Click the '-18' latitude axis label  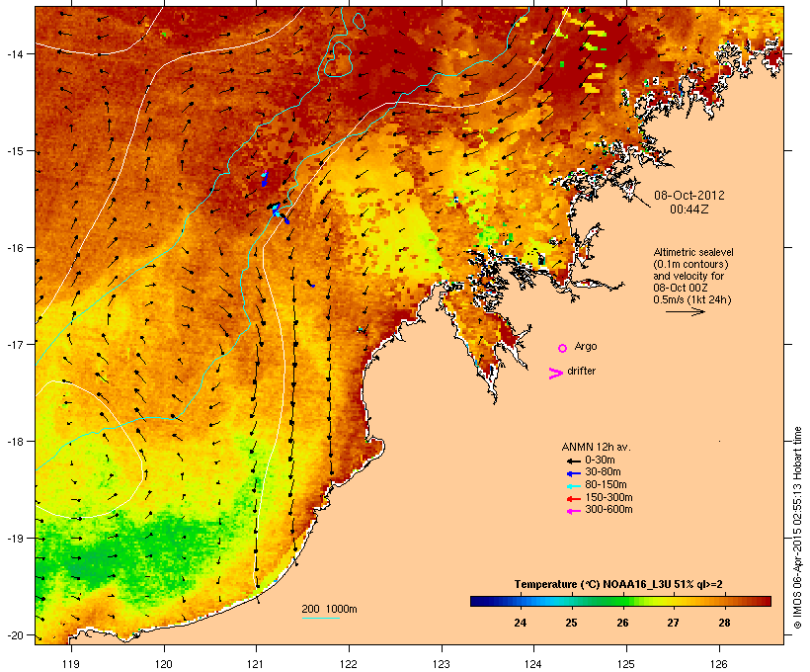pos(14,441)
